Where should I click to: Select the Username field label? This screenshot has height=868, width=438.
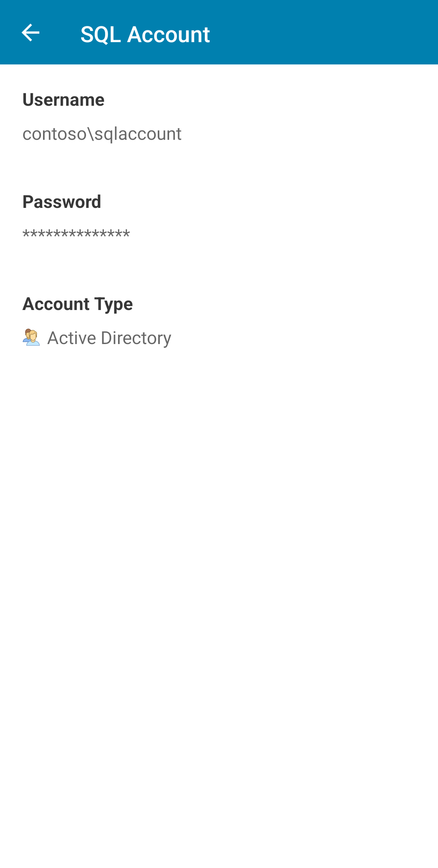click(x=63, y=100)
